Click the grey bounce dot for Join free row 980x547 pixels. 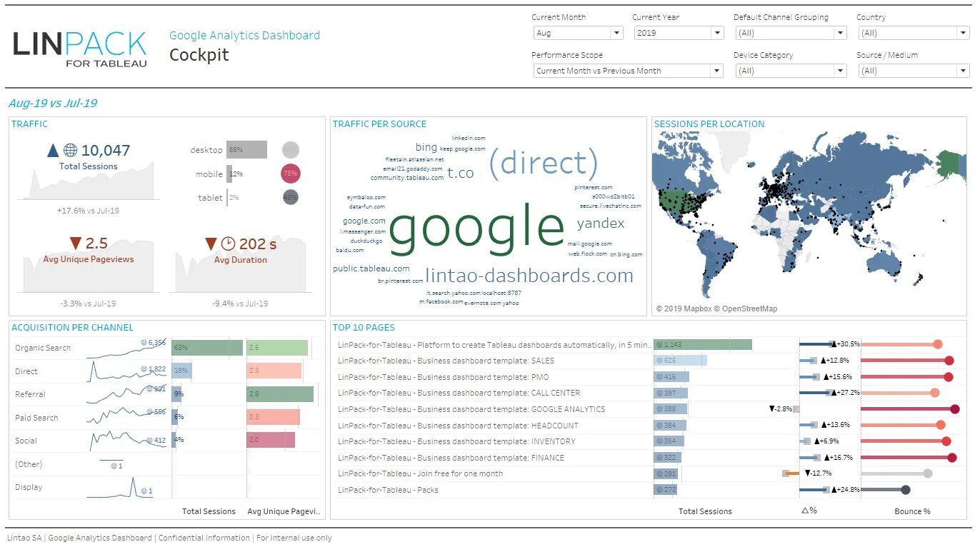pyautogui.click(x=928, y=473)
